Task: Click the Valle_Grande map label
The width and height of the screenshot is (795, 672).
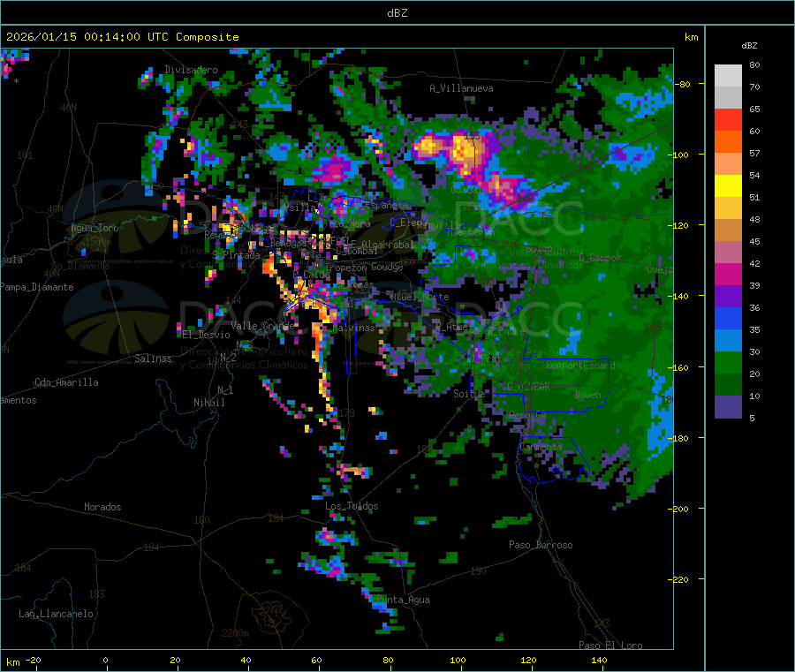Action: [x=262, y=326]
